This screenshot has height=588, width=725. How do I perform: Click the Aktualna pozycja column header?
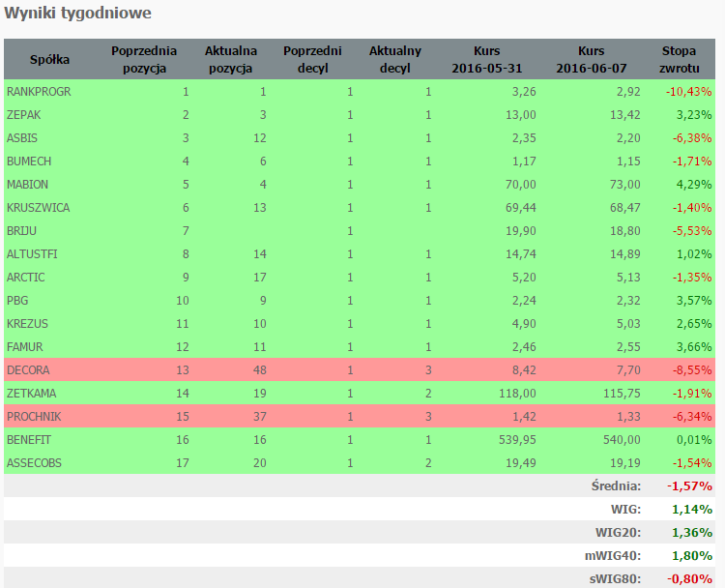pos(229,59)
